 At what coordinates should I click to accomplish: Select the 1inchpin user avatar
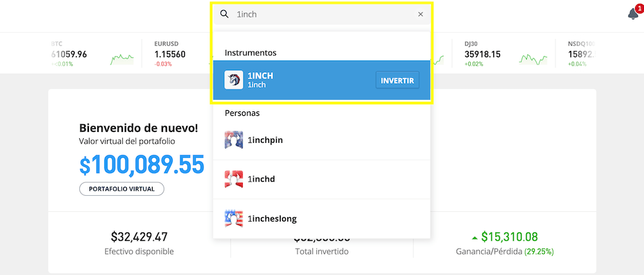234,140
